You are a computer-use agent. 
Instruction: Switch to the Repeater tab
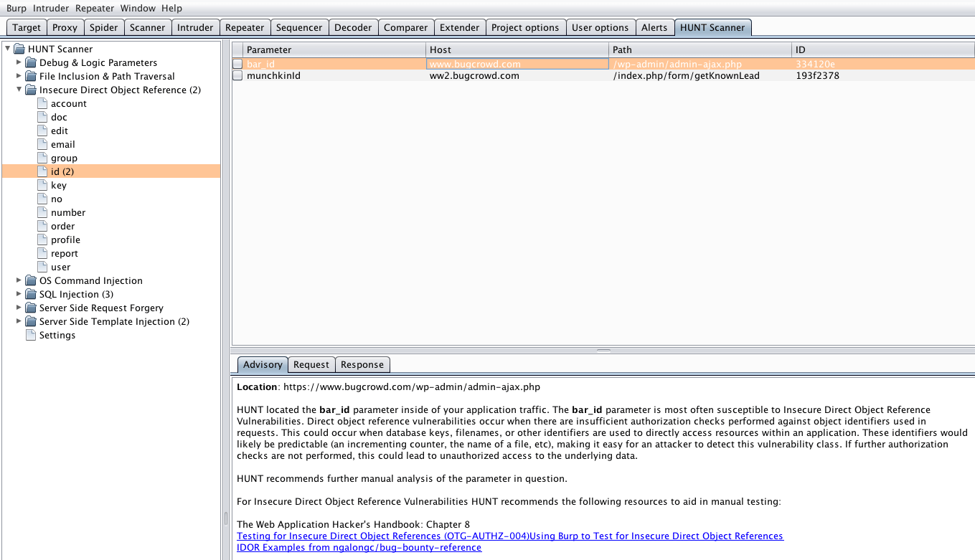245,27
